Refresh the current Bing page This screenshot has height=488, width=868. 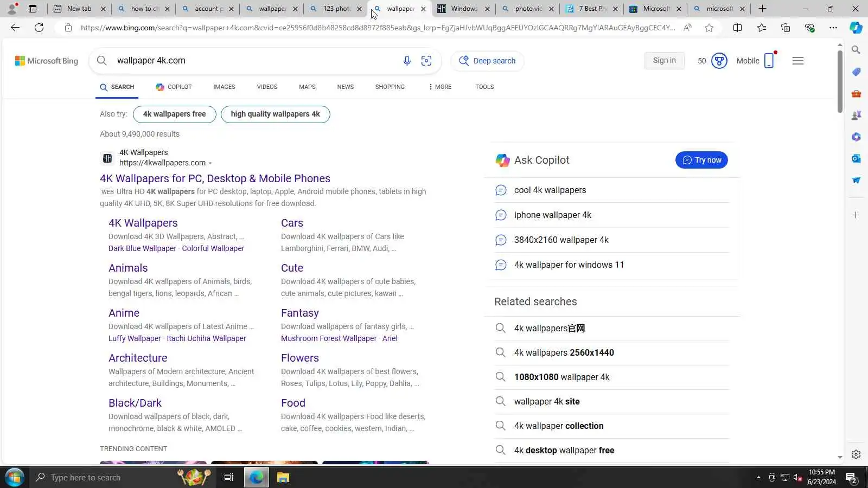coord(39,28)
